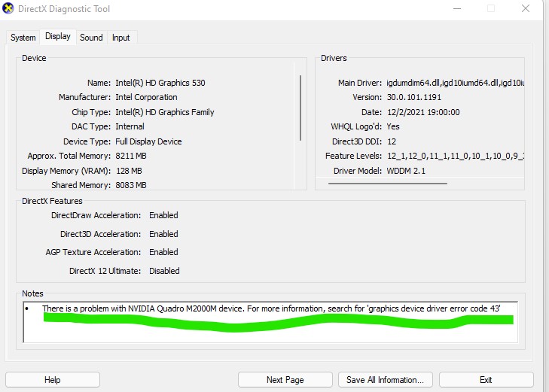Click the Display Memory (VRAM) label
Viewport: 549px width, 392px height.
point(66,171)
